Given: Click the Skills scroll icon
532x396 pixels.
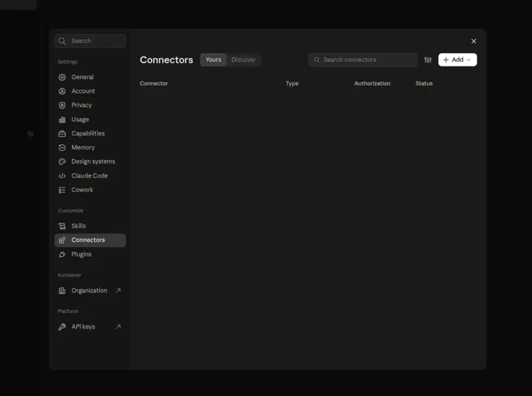Looking at the screenshot, I should 62,226.
